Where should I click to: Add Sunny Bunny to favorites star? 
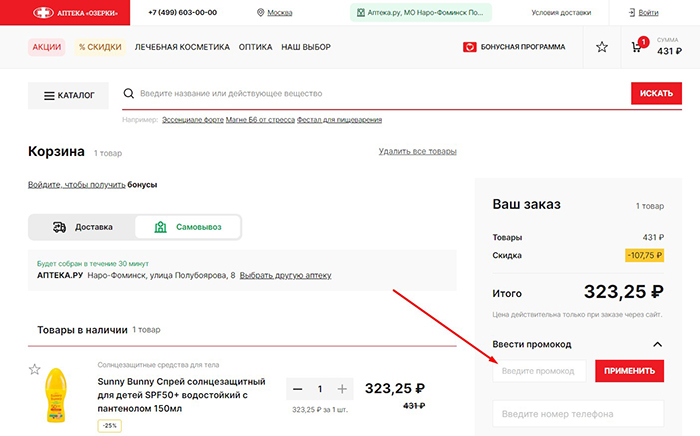coord(35,369)
